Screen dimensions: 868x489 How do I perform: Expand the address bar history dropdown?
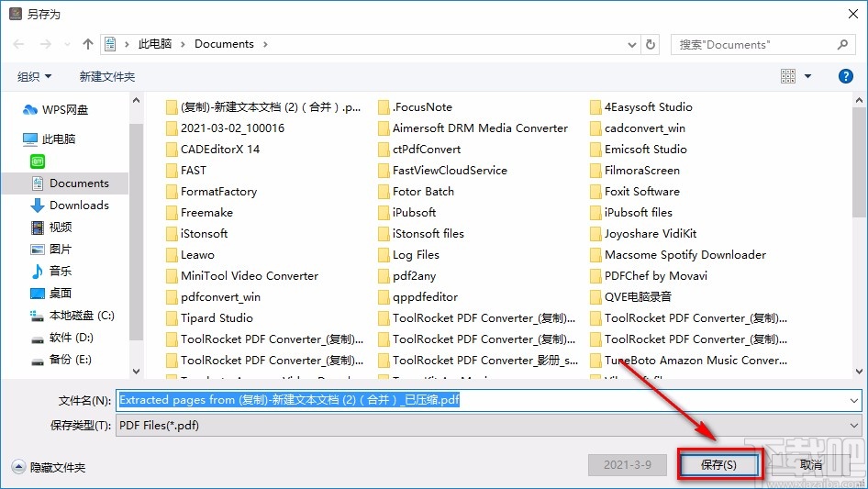coord(631,44)
